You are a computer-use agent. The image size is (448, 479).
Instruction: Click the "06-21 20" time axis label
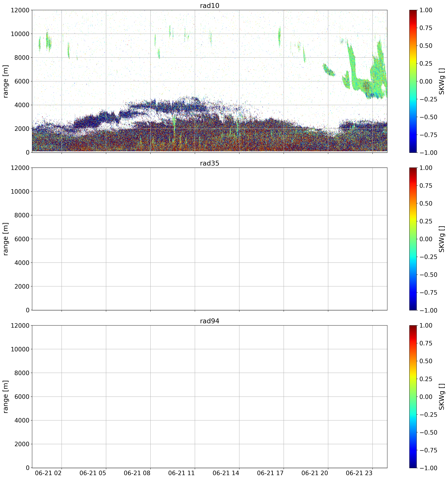click(315, 473)
